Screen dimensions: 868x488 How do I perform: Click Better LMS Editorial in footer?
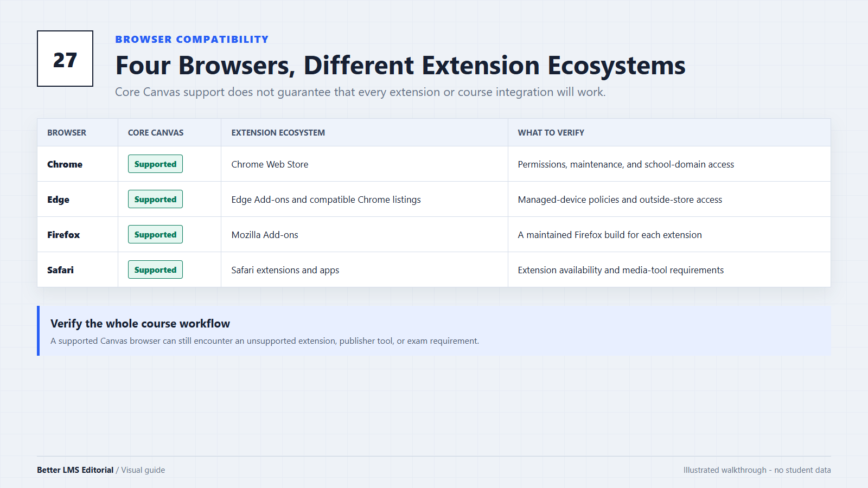tap(75, 470)
